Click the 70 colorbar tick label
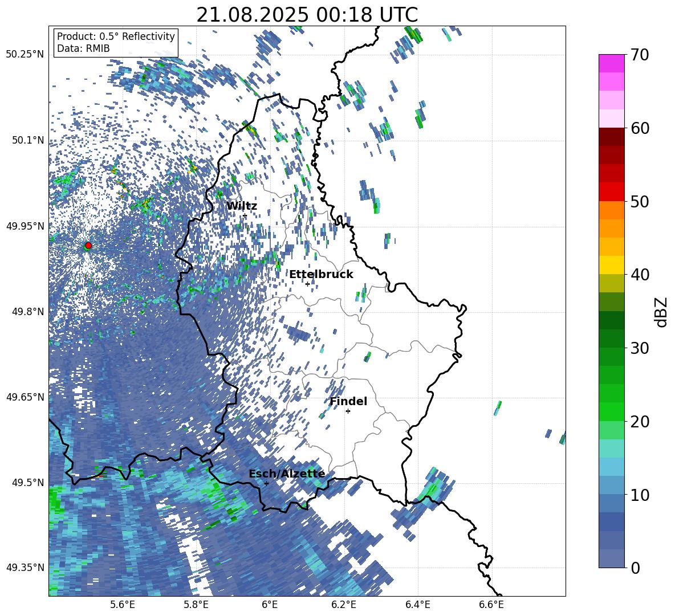 click(640, 55)
